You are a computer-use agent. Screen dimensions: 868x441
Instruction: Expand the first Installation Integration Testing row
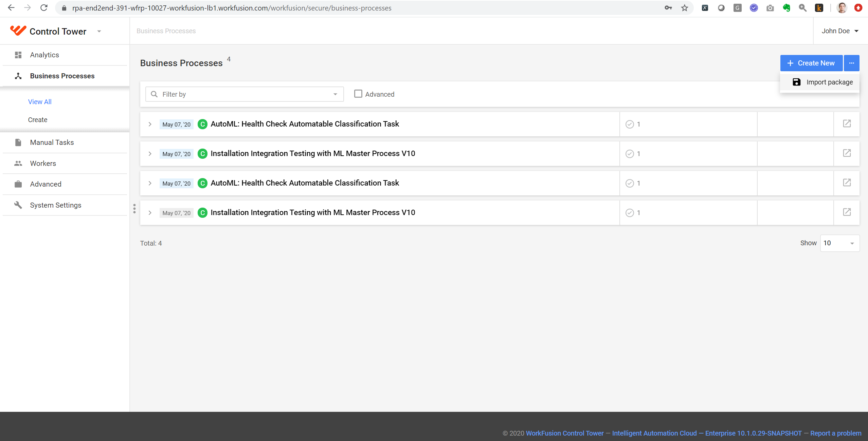tap(150, 154)
